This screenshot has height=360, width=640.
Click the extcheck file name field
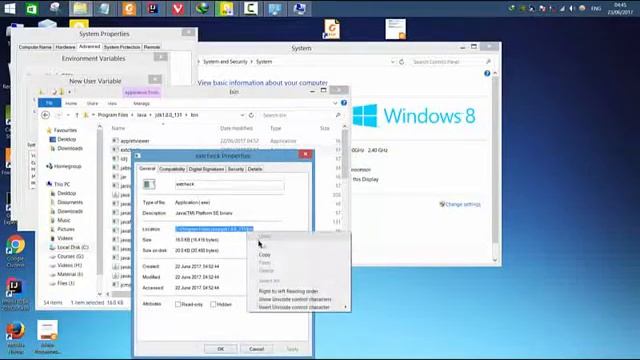pos(229,185)
